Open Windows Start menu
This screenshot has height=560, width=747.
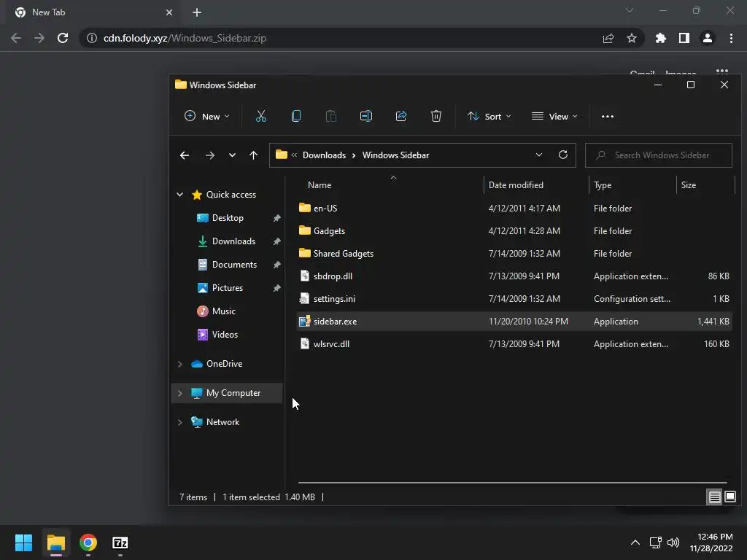pyautogui.click(x=23, y=542)
